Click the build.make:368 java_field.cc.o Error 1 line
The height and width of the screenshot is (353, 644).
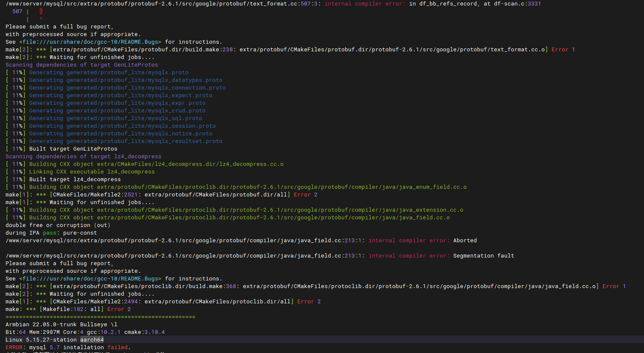click(x=316, y=286)
